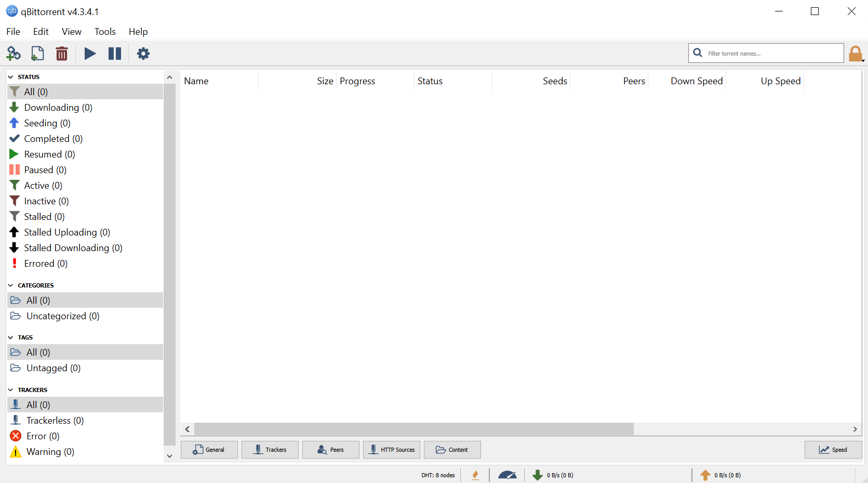
Task: Click the lock qBittorrent padlock icon
Action: (x=856, y=54)
